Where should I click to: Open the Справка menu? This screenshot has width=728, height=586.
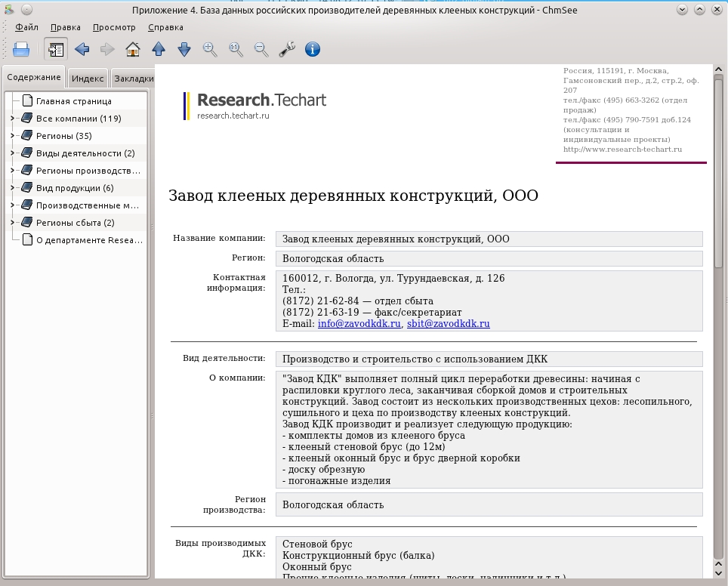(165, 27)
